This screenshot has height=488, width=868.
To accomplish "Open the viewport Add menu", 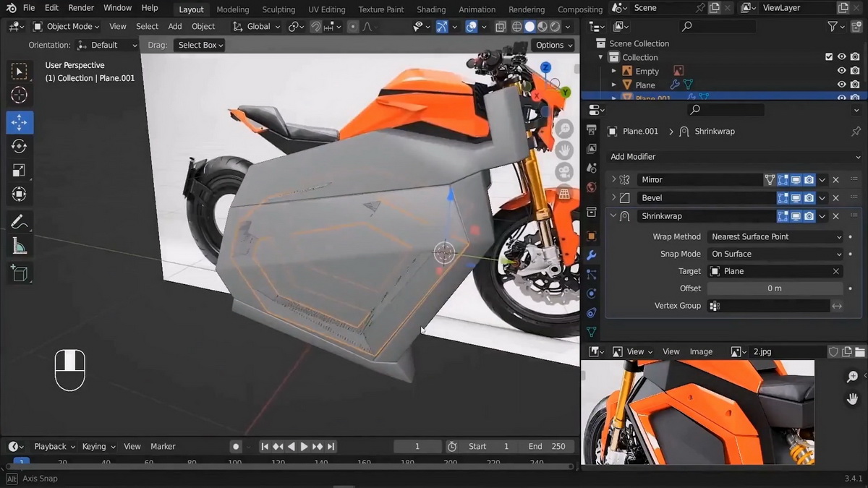I will 175,26.
